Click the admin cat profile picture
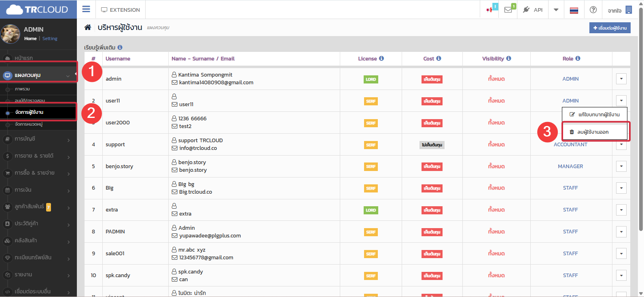 11,34
